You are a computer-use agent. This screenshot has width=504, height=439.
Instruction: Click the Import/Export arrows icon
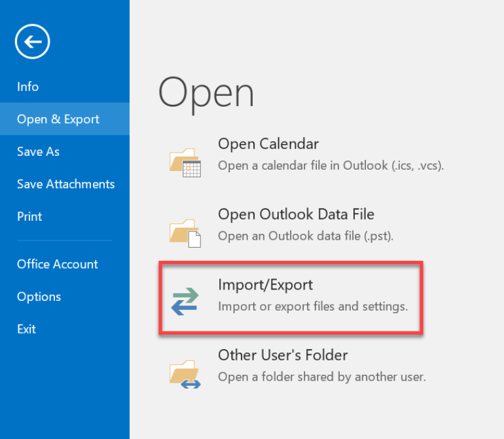tap(185, 301)
